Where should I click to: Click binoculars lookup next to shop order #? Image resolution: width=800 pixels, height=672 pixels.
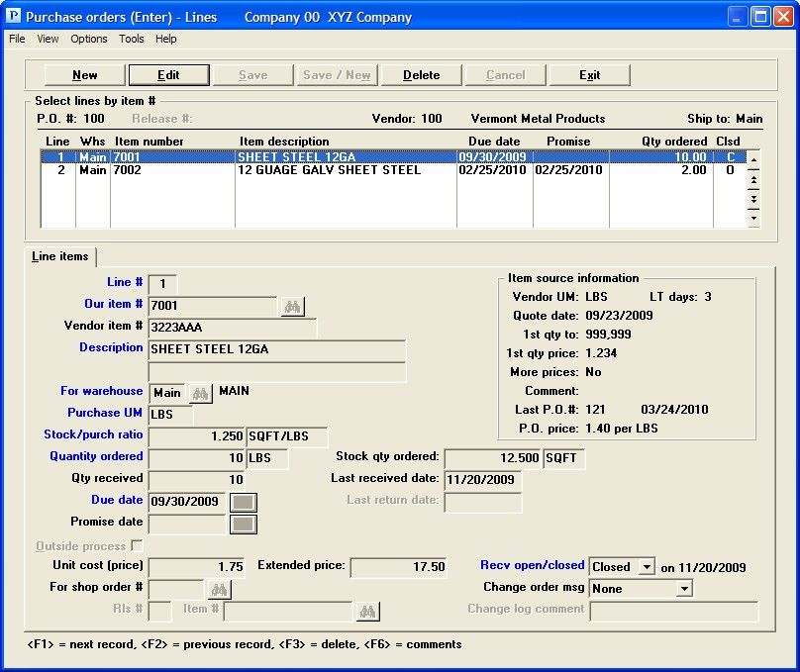(x=219, y=590)
